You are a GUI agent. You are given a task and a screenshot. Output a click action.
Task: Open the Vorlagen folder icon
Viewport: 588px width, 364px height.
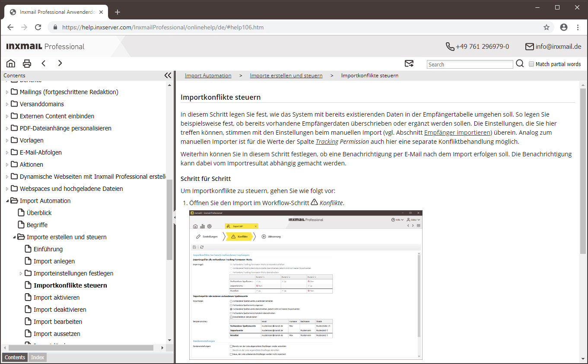[x=14, y=140]
